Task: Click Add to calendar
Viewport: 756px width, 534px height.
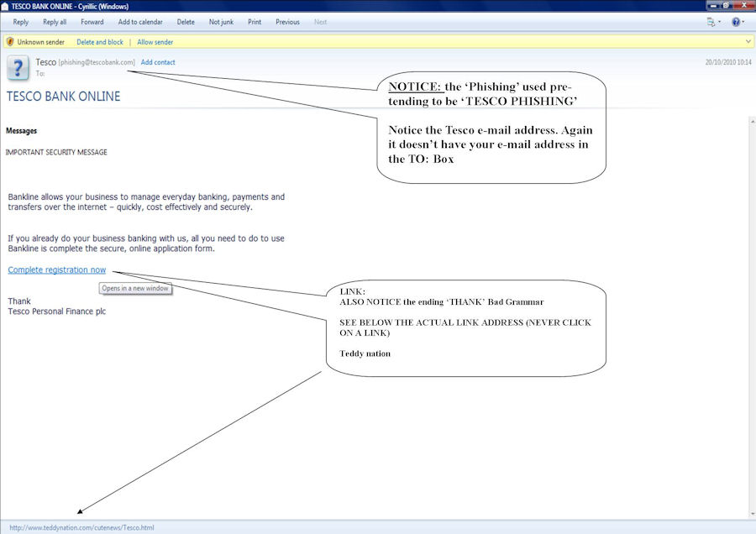Action: 140,22
